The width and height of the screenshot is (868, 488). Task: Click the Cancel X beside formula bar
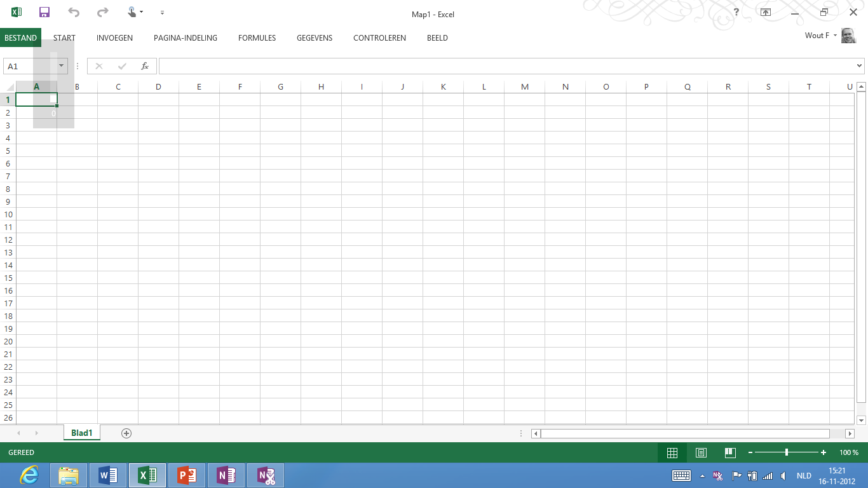[x=98, y=66]
